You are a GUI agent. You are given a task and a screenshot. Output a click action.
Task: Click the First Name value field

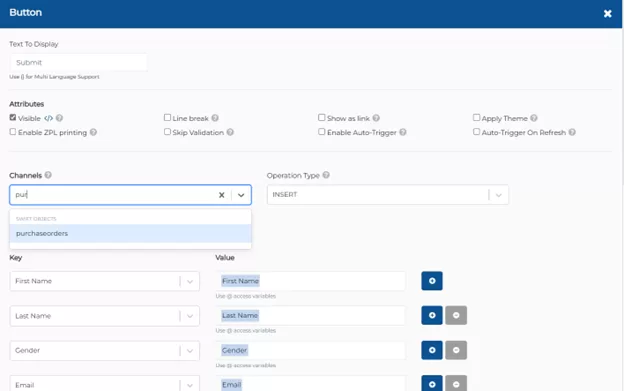point(310,281)
